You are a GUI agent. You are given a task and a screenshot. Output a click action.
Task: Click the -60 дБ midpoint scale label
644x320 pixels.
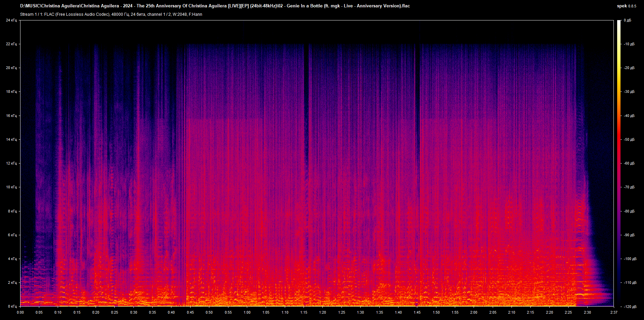coord(629,163)
